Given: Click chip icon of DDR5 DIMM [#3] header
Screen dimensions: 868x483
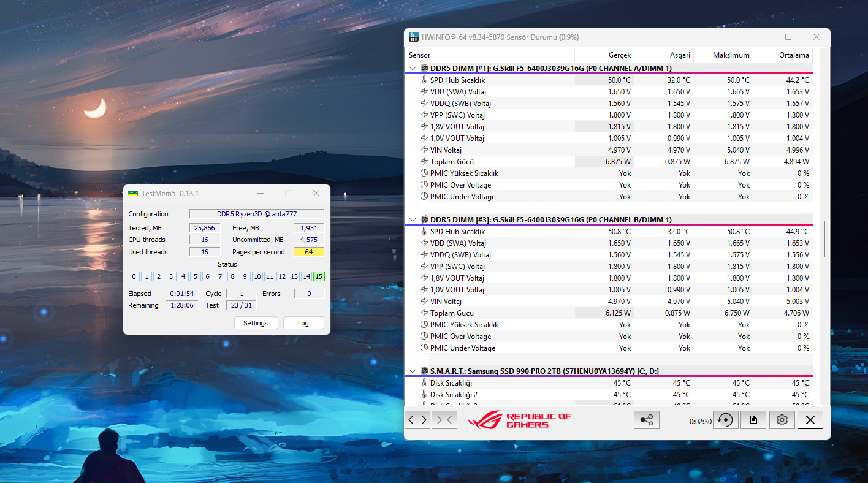Looking at the screenshot, I should [x=424, y=219].
